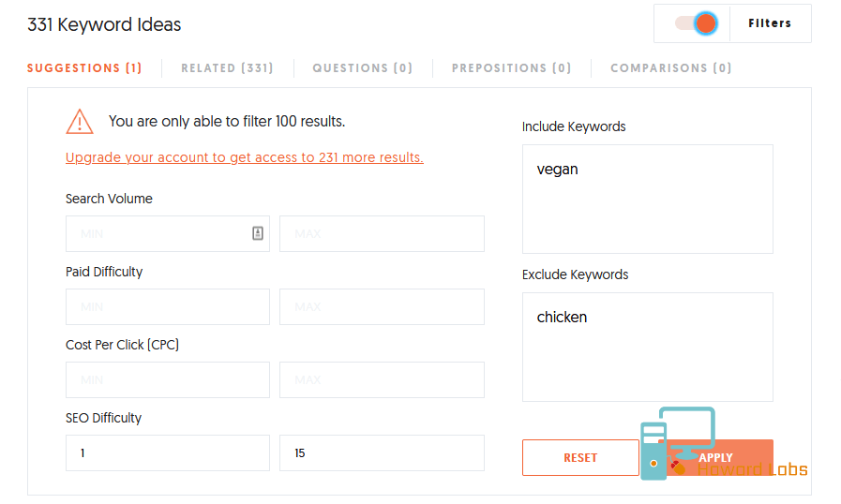Turn off the Filters toggle switch
Screen dimensions: 841x504
click(x=697, y=23)
